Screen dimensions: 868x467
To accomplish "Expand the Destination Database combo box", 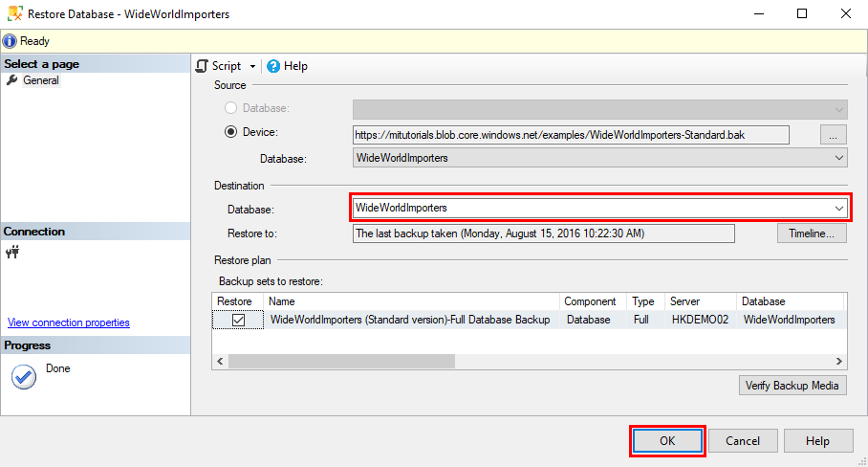I will 838,208.
